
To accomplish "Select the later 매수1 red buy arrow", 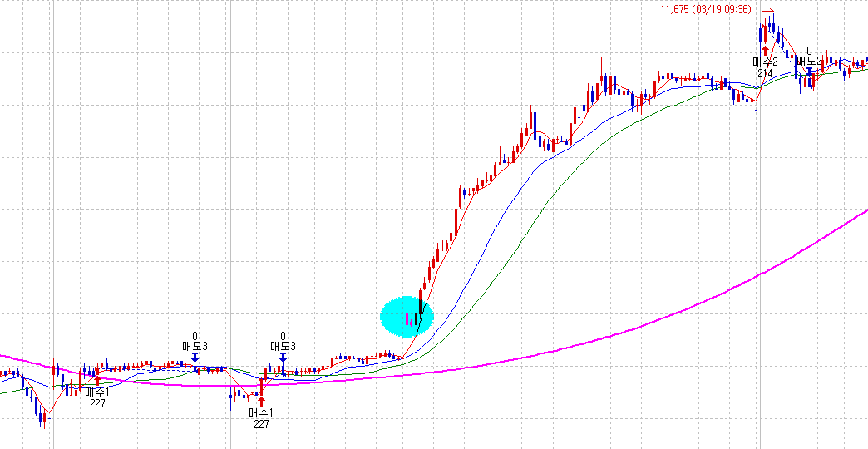I will [x=261, y=402].
